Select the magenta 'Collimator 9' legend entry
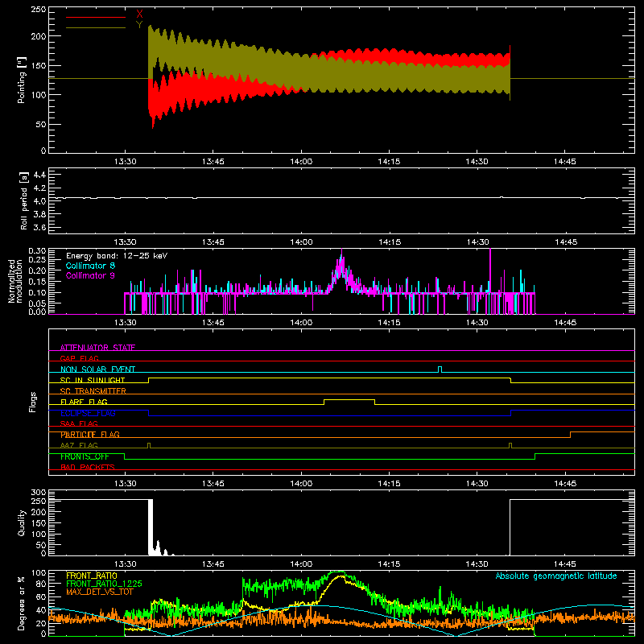This screenshot has height=644, width=644. pyautogui.click(x=90, y=275)
